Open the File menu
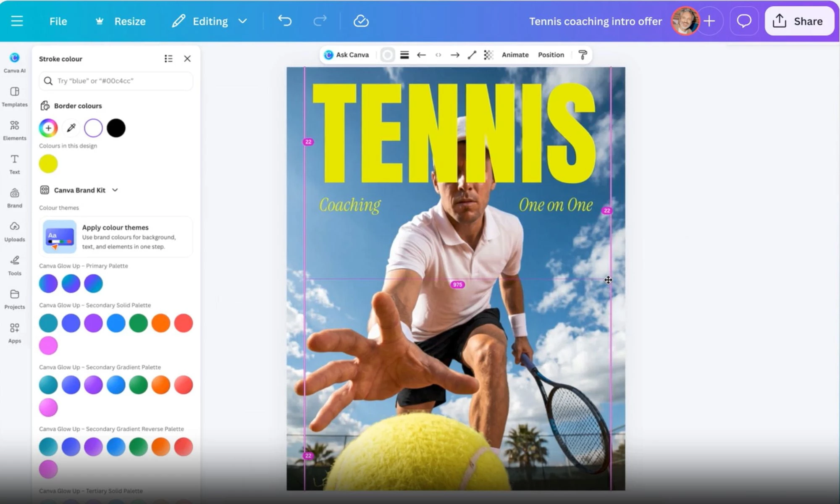840x504 pixels. tap(58, 21)
